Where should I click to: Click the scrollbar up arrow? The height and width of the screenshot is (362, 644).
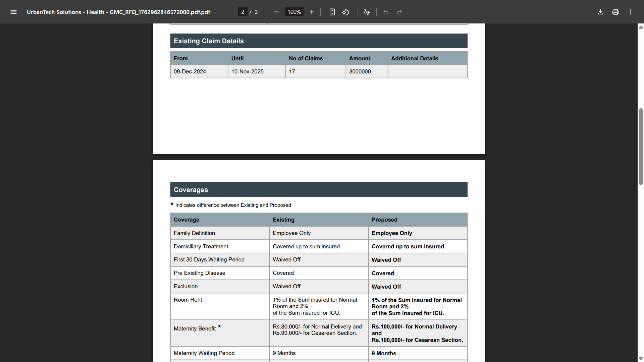(x=641, y=27)
